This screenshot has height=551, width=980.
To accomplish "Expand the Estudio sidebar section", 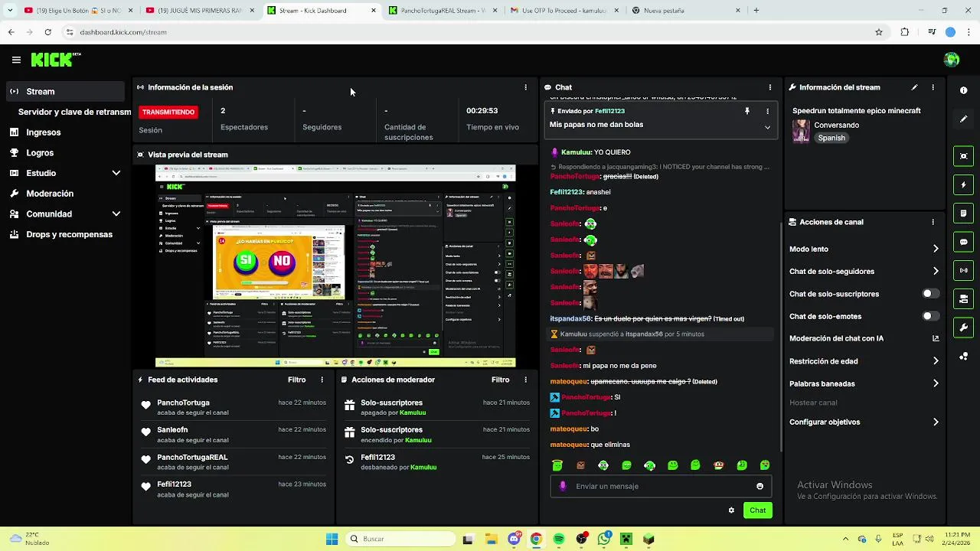I will pyautogui.click(x=116, y=173).
